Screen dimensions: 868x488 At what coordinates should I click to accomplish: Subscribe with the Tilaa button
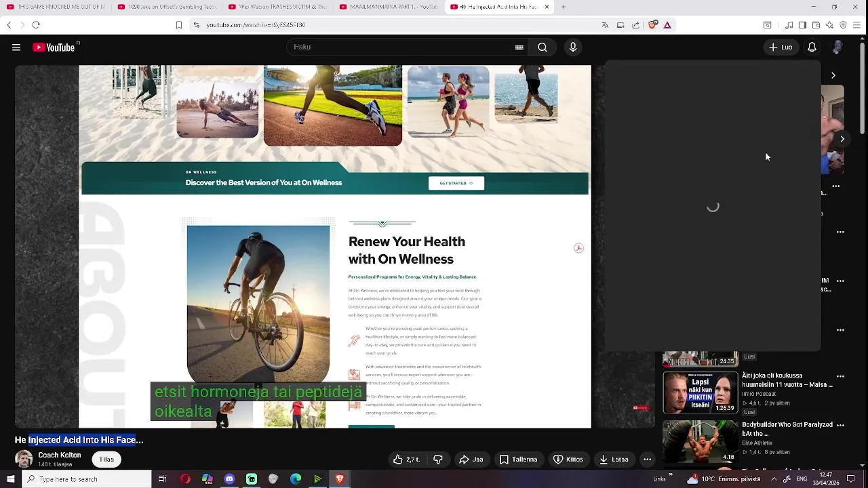click(x=106, y=460)
